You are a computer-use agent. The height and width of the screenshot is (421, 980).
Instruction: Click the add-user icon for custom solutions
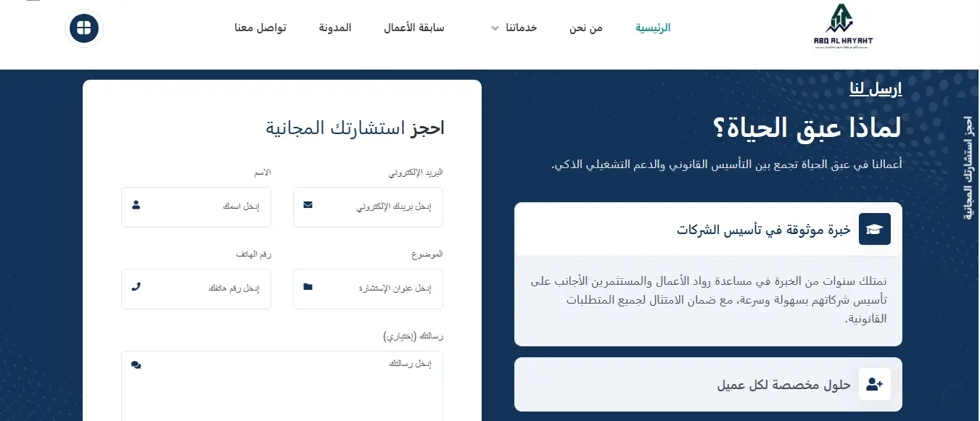pyautogui.click(x=874, y=384)
